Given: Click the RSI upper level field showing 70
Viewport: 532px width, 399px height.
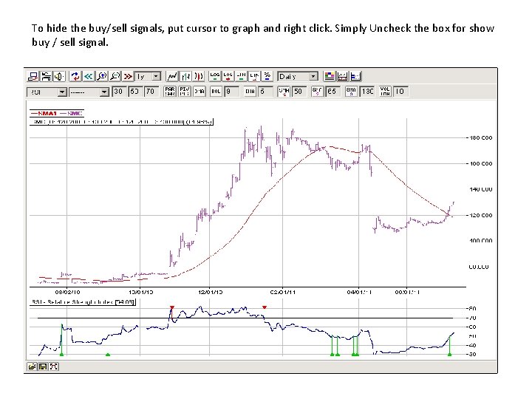Looking at the screenshot, I should click(151, 92).
